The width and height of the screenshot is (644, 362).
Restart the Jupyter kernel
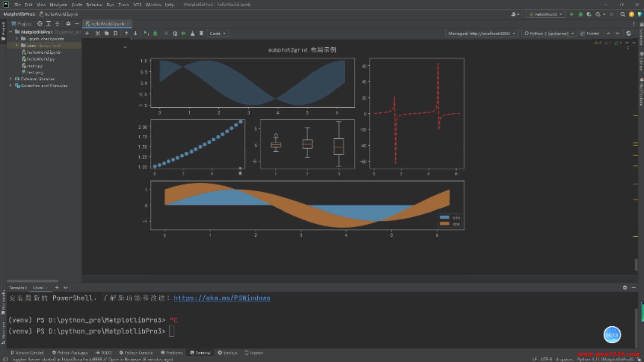(x=175, y=33)
